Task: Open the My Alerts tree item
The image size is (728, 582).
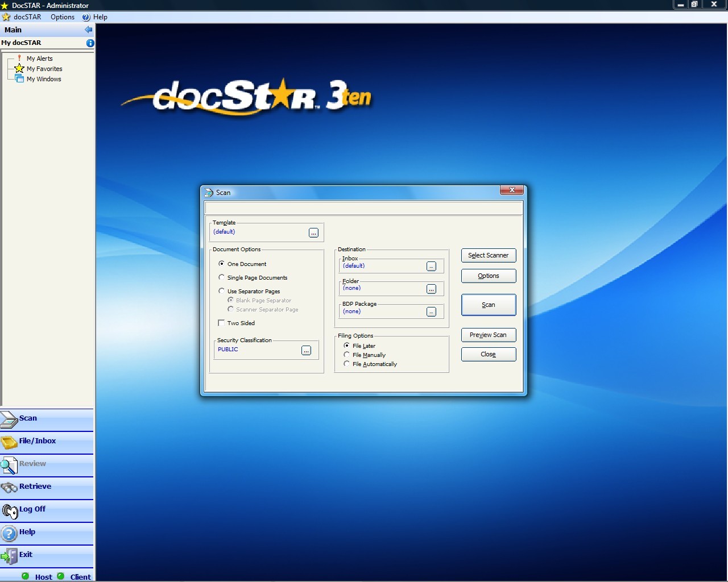Action: click(39, 59)
